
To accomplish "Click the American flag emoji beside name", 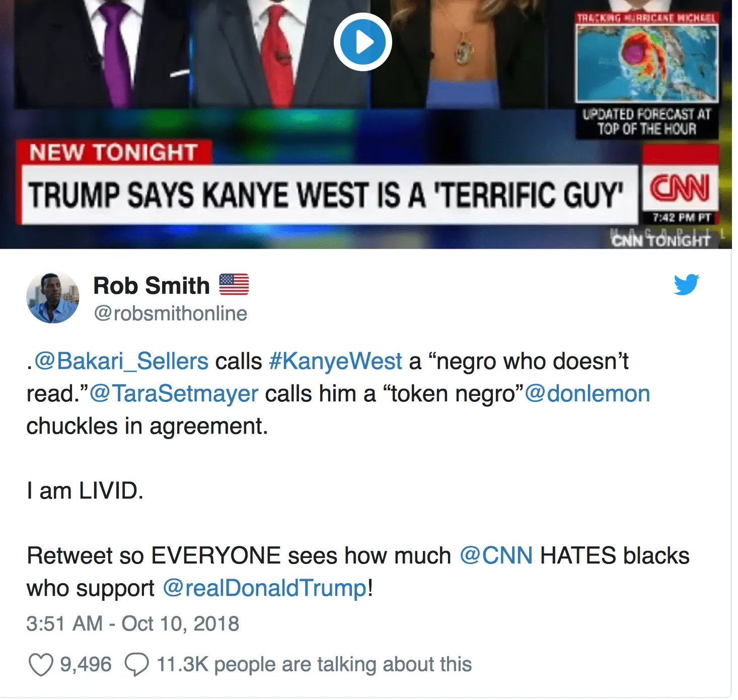I will tap(234, 285).
